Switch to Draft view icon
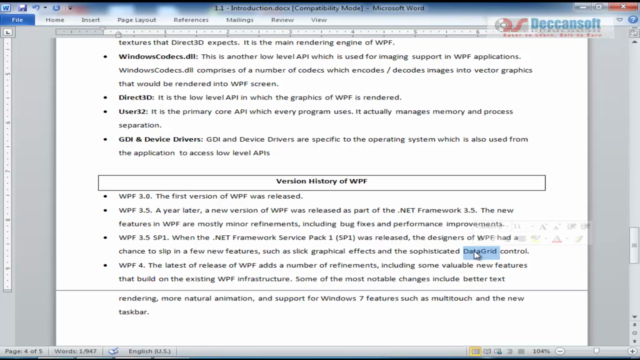This screenshot has height=360, width=640. tap(521, 351)
